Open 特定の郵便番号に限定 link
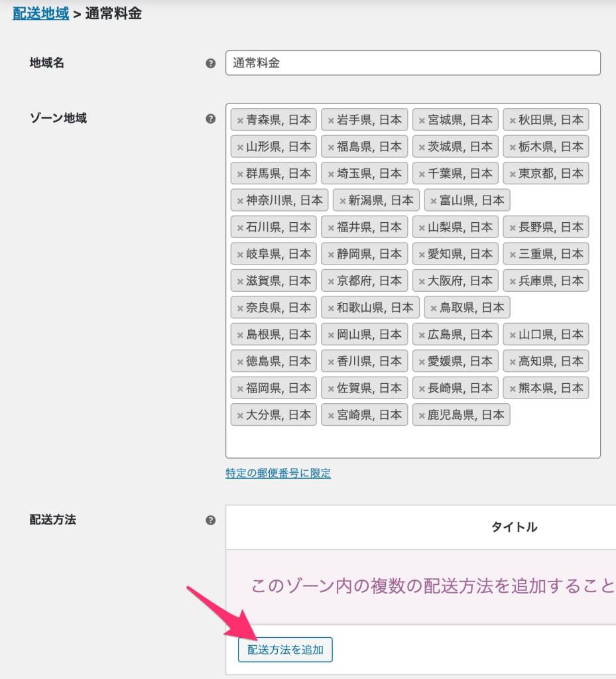The width and height of the screenshot is (616, 679). (278, 473)
